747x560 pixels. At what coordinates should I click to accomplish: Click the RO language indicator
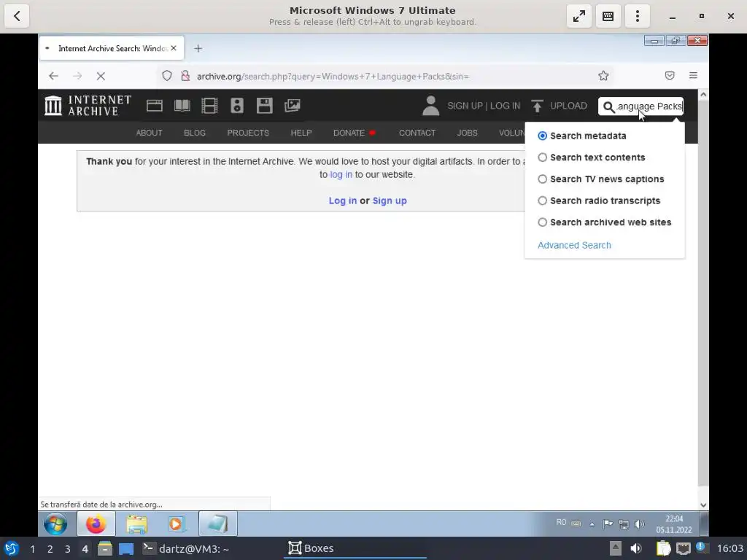(x=561, y=522)
